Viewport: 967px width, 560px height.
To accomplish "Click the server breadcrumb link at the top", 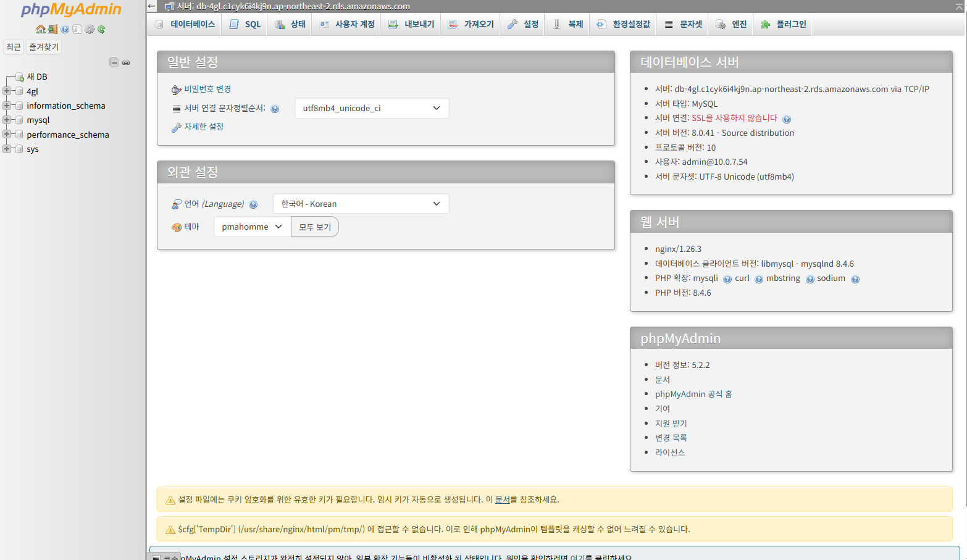I will click(x=293, y=6).
